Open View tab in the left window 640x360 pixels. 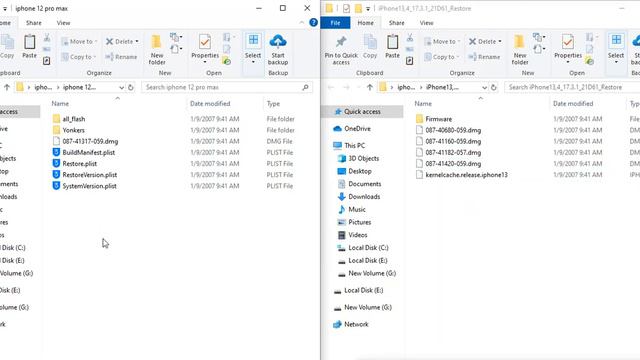coord(63,23)
